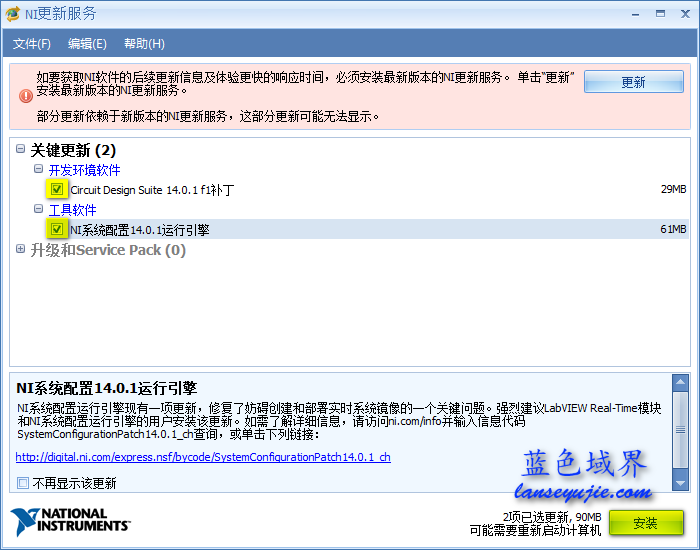Click the 开发环境软件 category link

click(x=84, y=170)
